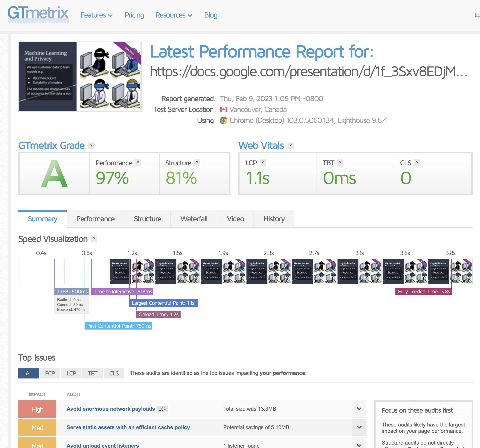
Task: Open the Features dropdown menu
Action: point(96,15)
